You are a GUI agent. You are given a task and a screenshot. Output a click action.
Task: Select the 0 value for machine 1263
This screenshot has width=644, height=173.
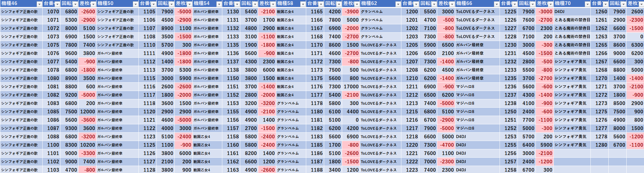636,37
